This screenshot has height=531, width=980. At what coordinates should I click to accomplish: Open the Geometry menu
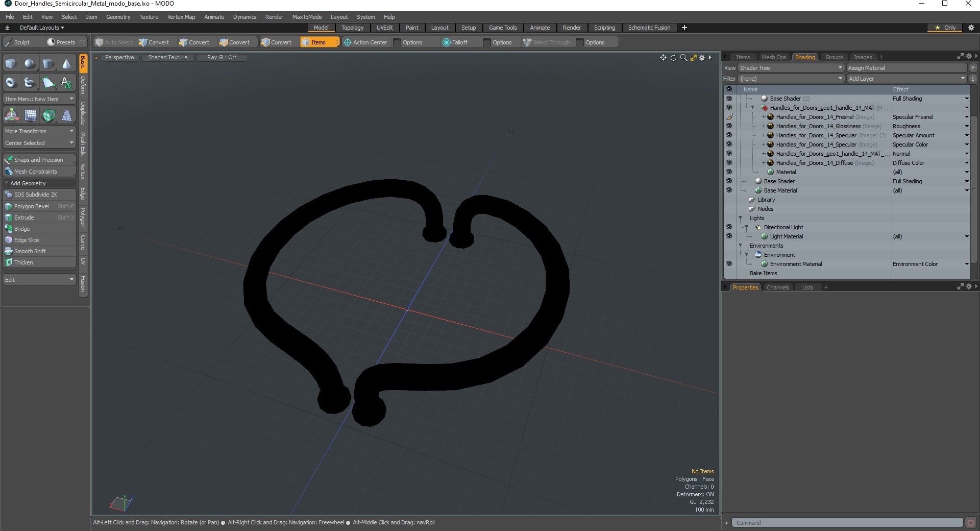[x=118, y=17]
